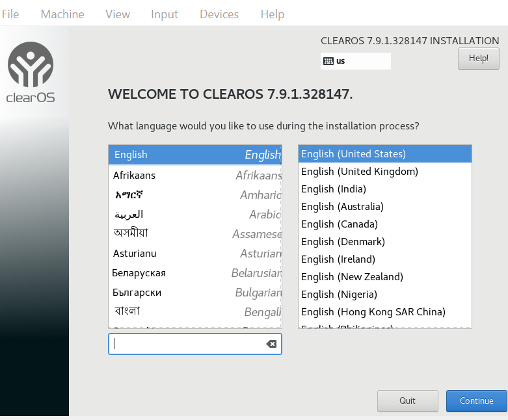
Task: Choose English (Australia) locale
Action: (385, 207)
